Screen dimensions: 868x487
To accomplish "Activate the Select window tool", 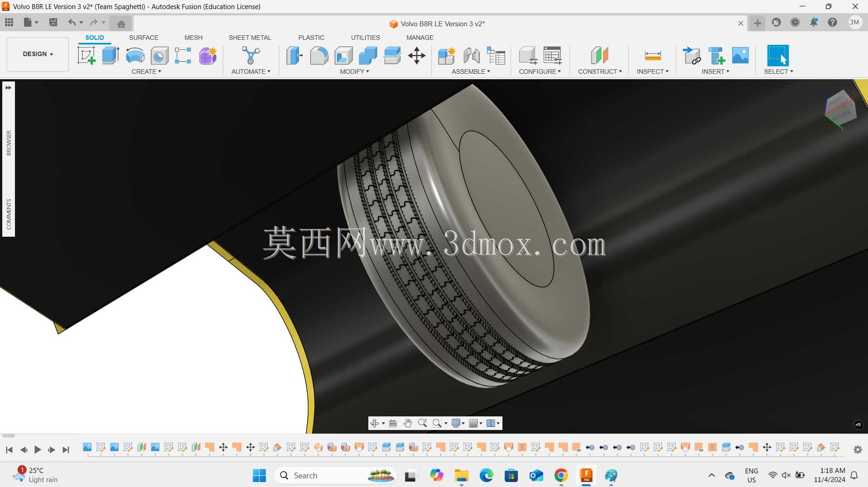I will 778,56.
